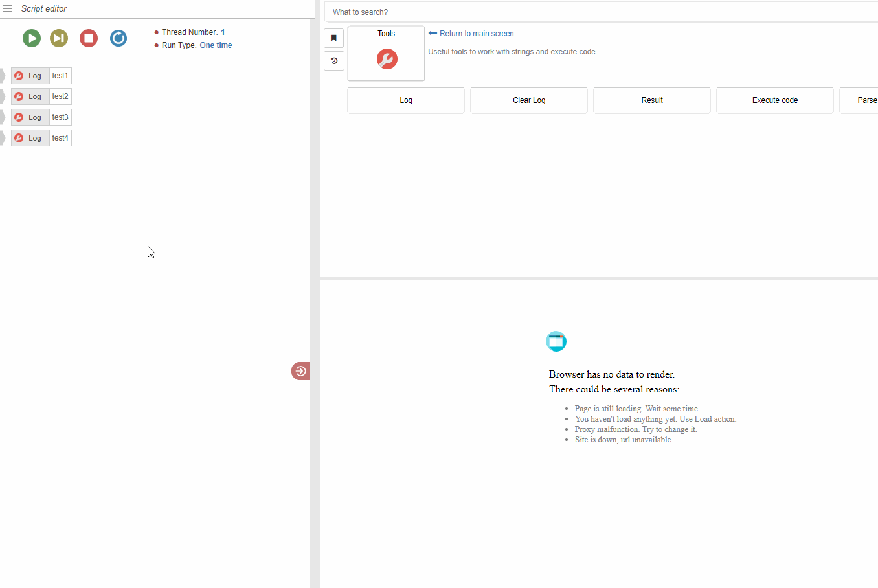Click the bookmark icon beside Tools
878x588 pixels.
[334, 38]
